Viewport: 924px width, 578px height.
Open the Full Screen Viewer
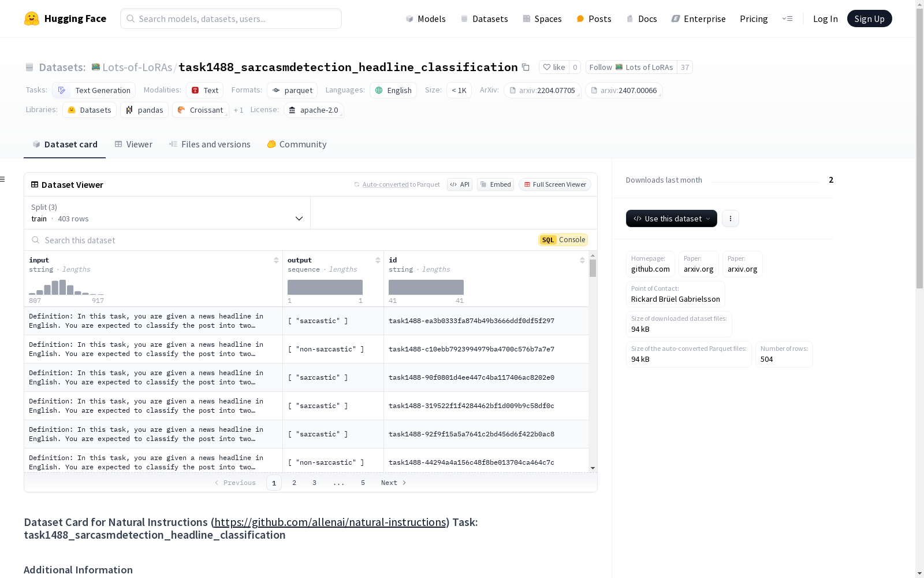555,184
